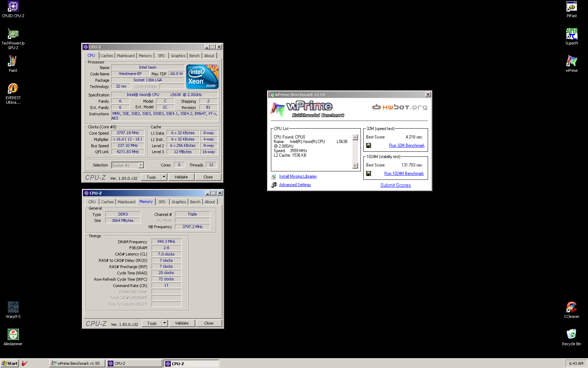Click the Core Speed 3797.18 MHz value
The image size is (588, 368).
[x=128, y=133]
